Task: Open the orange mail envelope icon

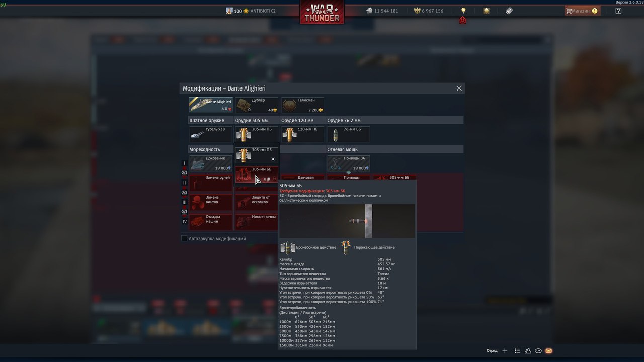Action: [x=548, y=351]
